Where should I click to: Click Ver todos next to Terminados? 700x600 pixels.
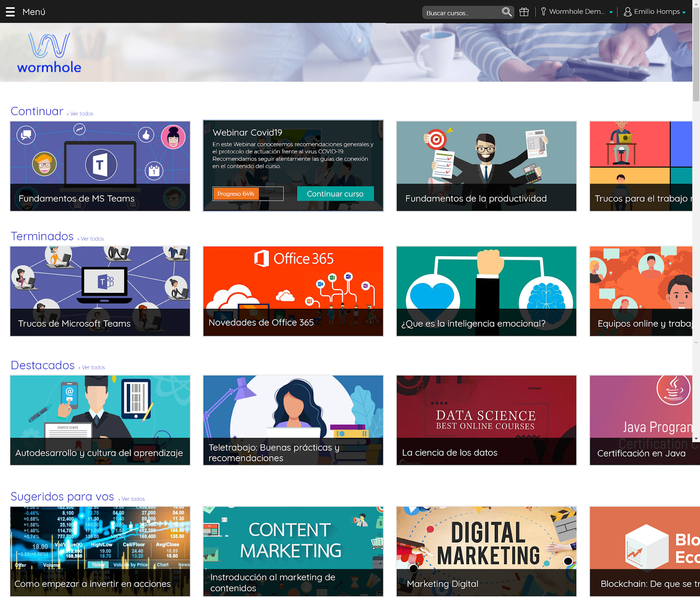click(x=92, y=239)
